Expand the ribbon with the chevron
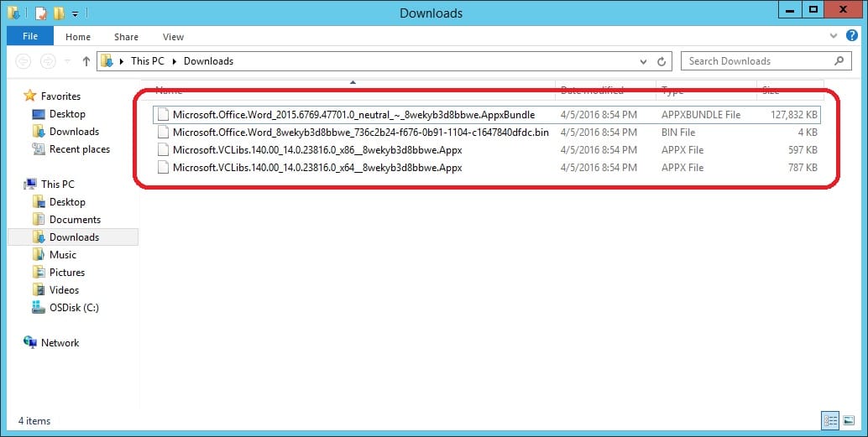The height and width of the screenshot is (437, 868). (833, 36)
